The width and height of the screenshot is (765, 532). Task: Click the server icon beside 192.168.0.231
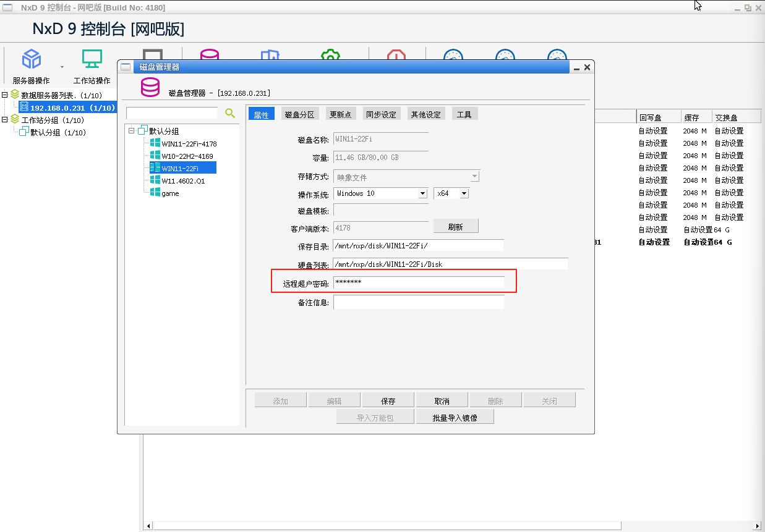(x=24, y=108)
